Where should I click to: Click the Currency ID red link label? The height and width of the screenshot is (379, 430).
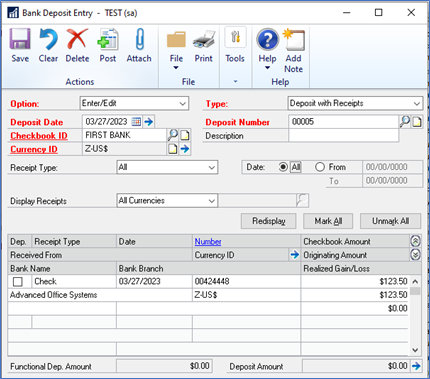pyautogui.click(x=34, y=149)
